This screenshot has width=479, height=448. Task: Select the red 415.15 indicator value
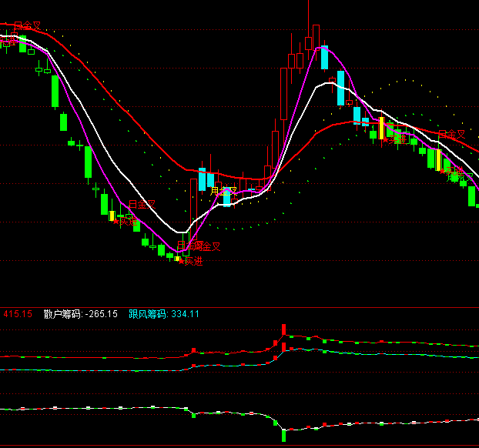[x=18, y=314]
